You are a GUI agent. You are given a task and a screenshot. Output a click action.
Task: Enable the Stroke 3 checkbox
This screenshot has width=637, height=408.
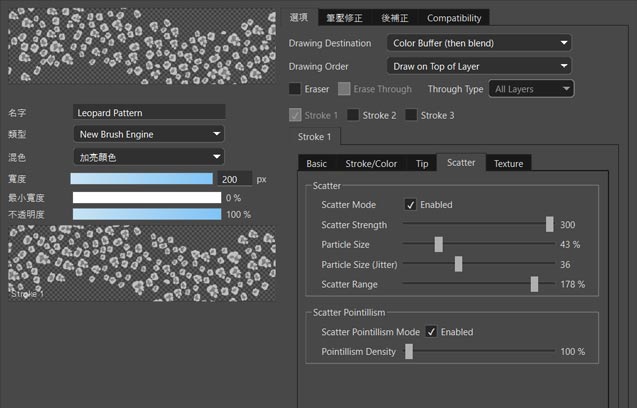[412, 115]
